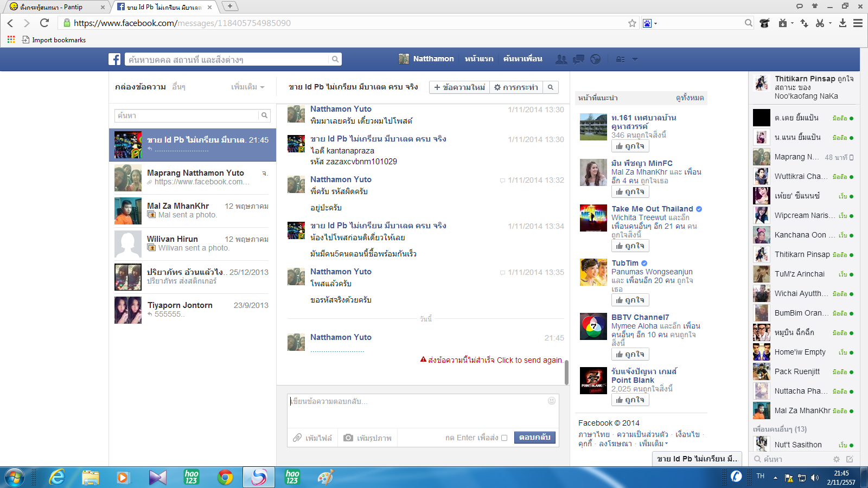Click chat sidebar new message compose icon
868x488 pixels.
point(850,459)
